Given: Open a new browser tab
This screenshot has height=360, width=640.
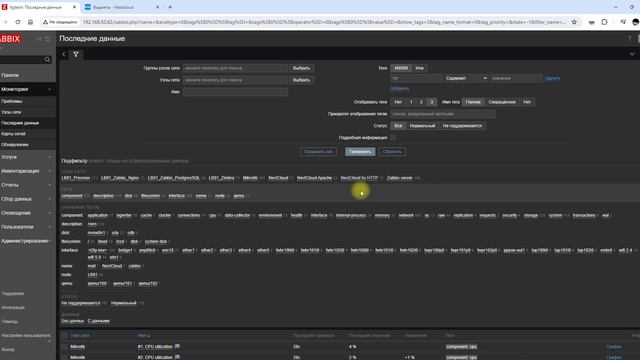Looking at the screenshot, I should (x=170, y=7).
